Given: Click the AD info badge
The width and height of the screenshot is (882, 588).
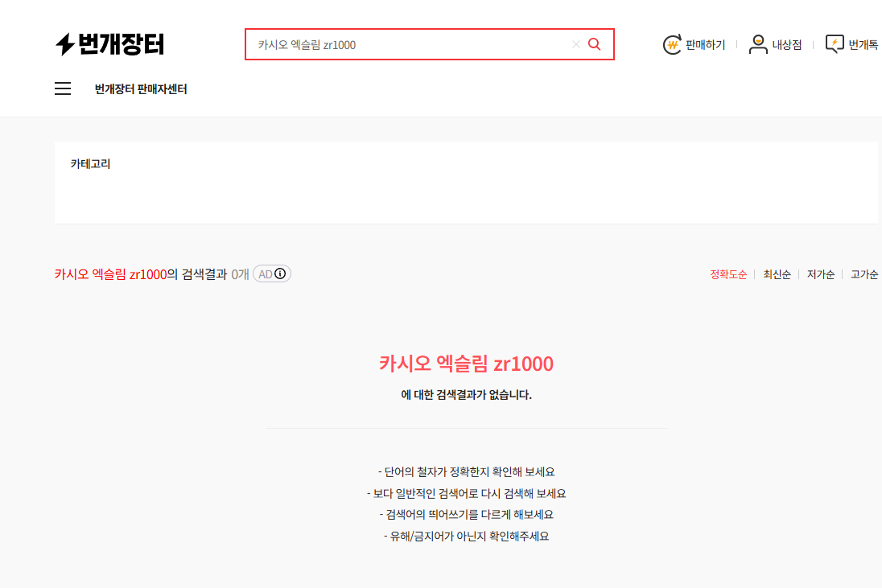Looking at the screenshot, I should pyautogui.click(x=272, y=273).
